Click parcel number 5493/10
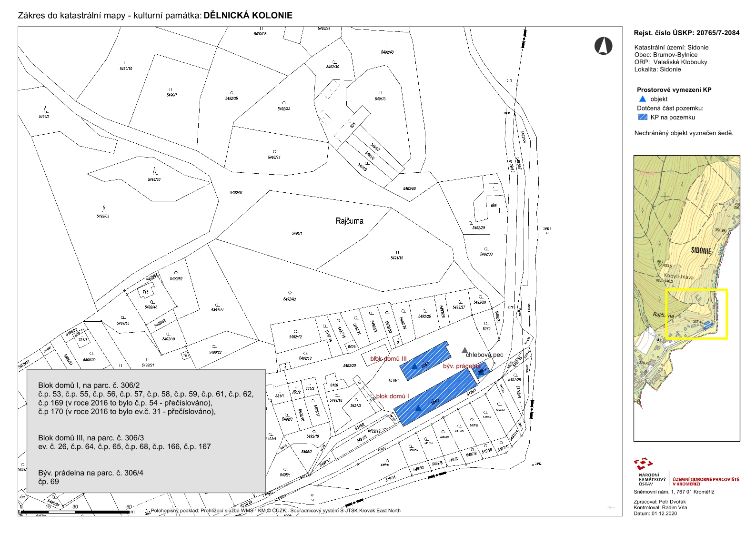 [126, 69]
